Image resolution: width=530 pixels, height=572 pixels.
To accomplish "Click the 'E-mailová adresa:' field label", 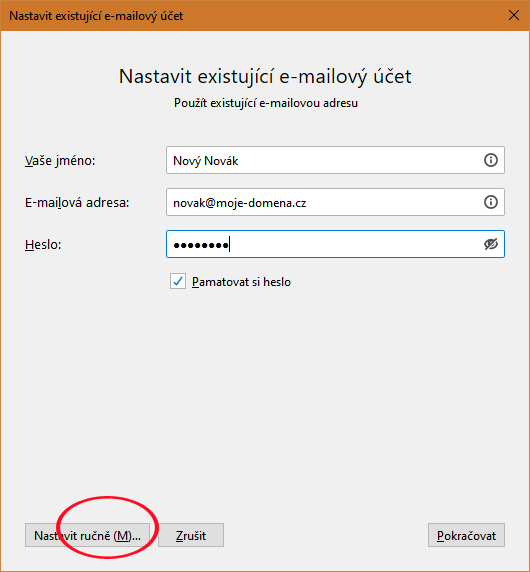I will coord(77,202).
